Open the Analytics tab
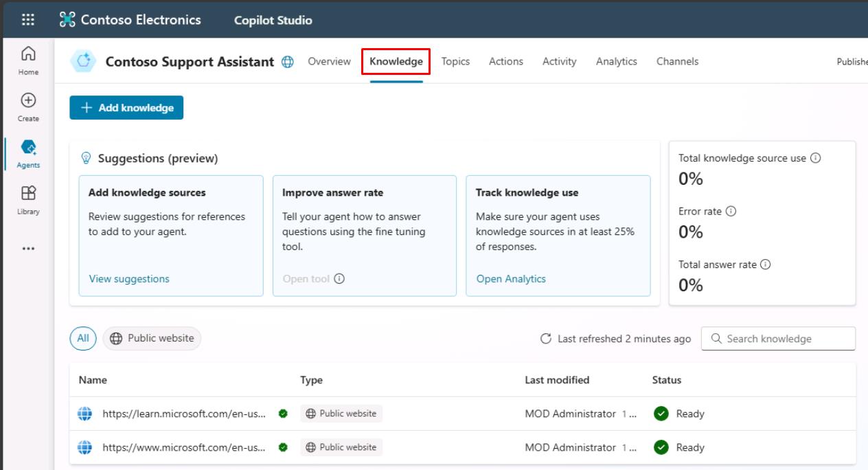The height and width of the screenshot is (470, 868). pos(616,61)
